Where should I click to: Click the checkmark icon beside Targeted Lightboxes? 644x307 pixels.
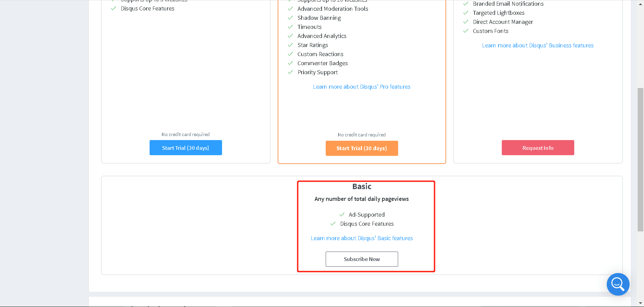pos(466,12)
